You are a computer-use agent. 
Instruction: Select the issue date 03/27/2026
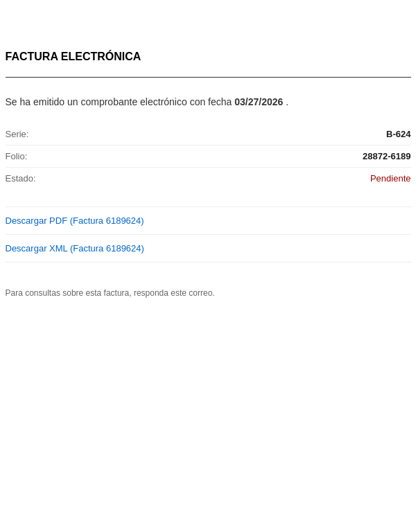259,102
